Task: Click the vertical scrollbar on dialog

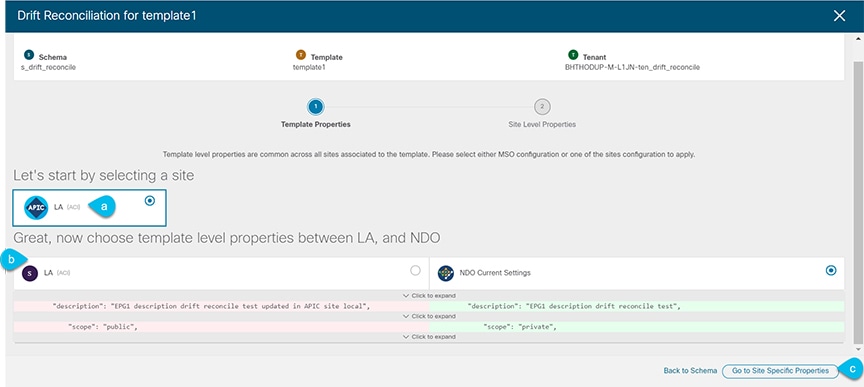Action: pyautogui.click(x=858, y=194)
